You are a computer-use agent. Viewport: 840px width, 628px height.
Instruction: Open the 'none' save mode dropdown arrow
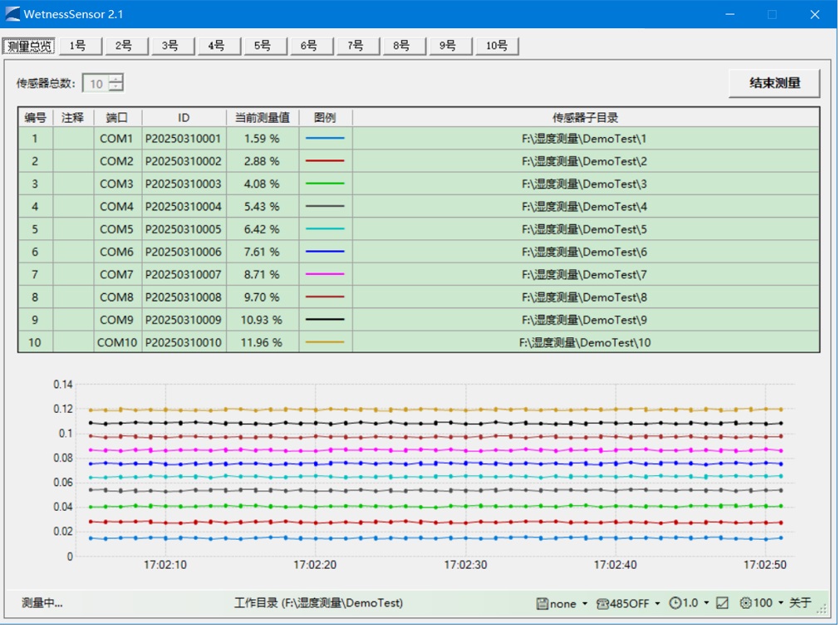point(585,603)
